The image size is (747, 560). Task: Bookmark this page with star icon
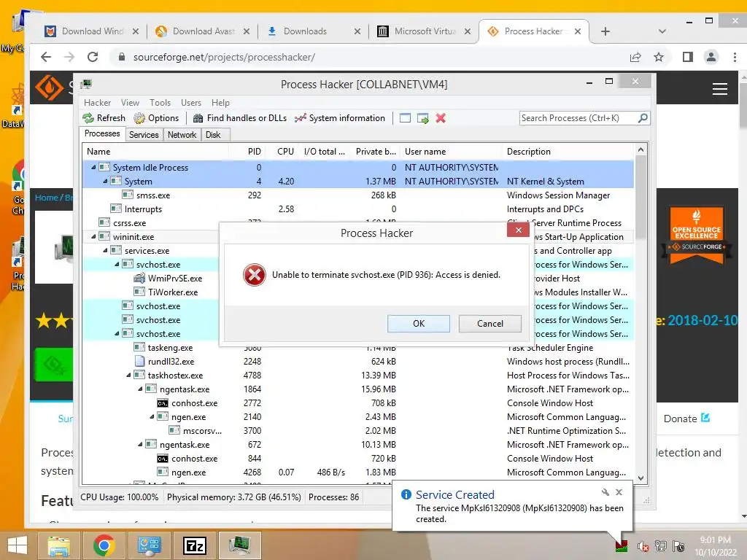click(659, 57)
